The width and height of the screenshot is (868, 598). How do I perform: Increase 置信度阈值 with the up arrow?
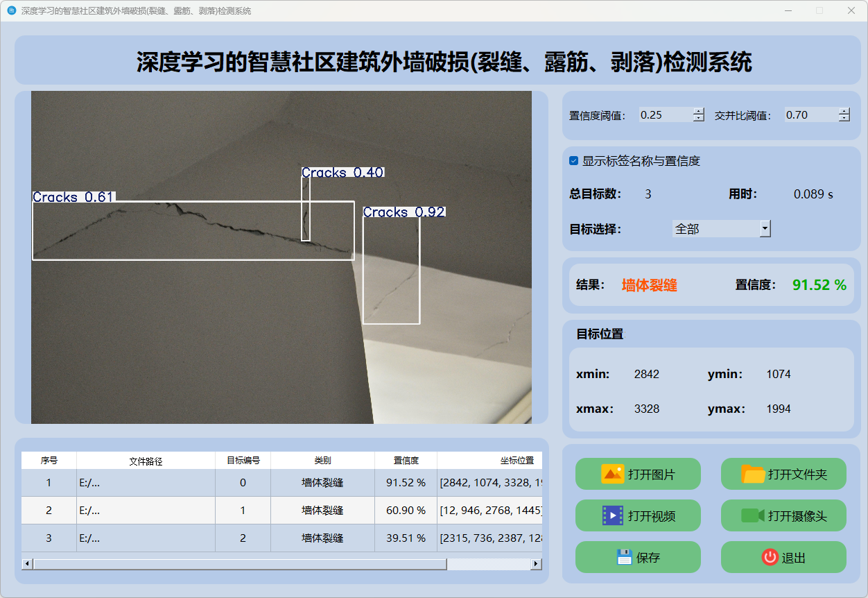(x=698, y=111)
